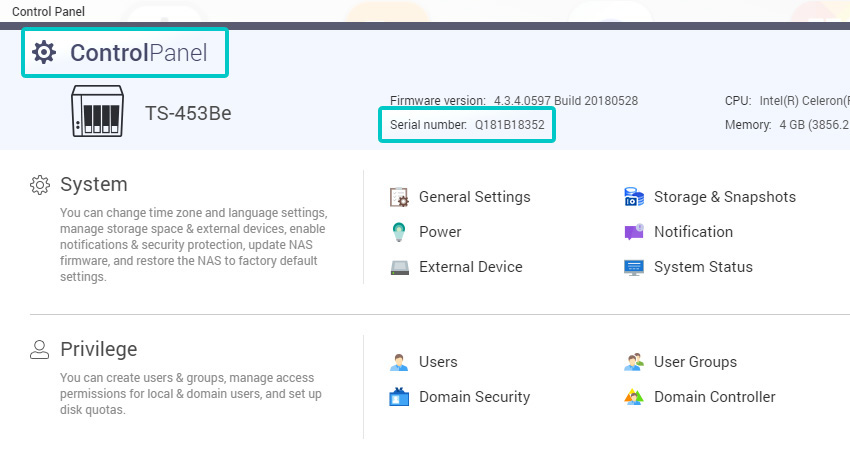850x450 pixels.
Task: Click the User Groups icon
Action: tap(634, 362)
